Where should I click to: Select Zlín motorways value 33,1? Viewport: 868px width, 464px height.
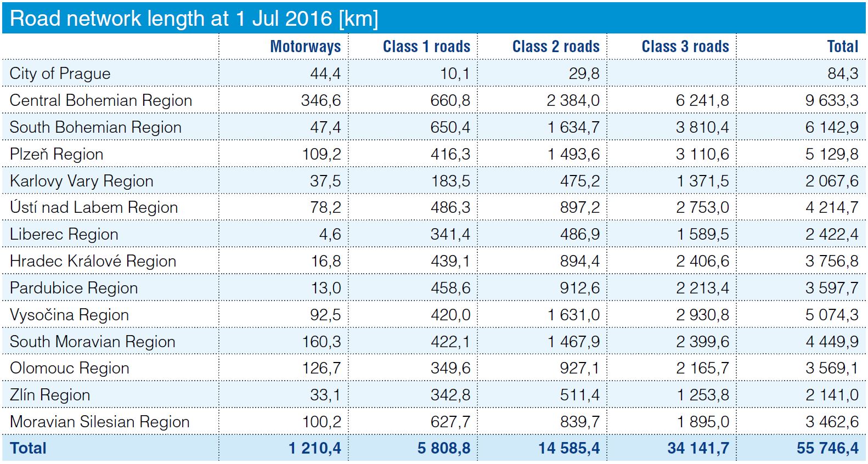[325, 395]
